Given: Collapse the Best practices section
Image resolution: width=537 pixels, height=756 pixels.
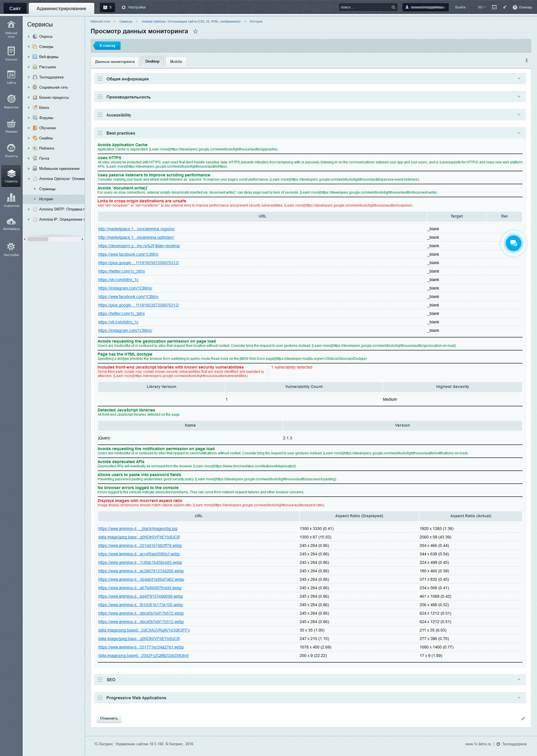Looking at the screenshot, I should pos(518,133).
